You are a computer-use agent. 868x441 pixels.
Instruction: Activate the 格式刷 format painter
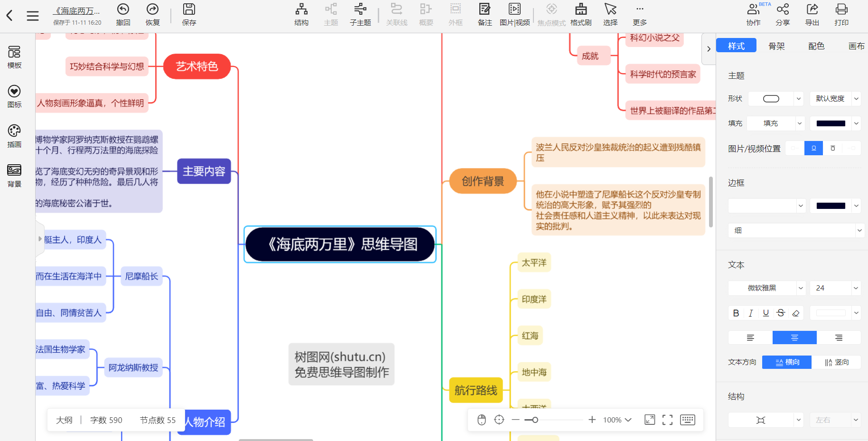click(580, 14)
